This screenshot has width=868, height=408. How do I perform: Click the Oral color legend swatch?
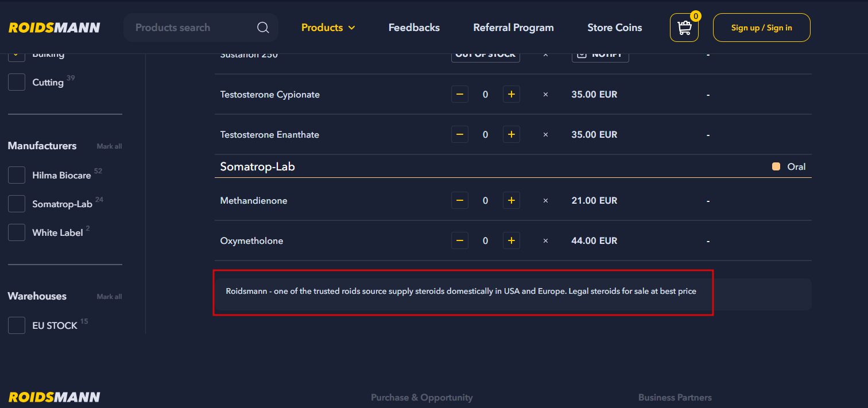(776, 167)
